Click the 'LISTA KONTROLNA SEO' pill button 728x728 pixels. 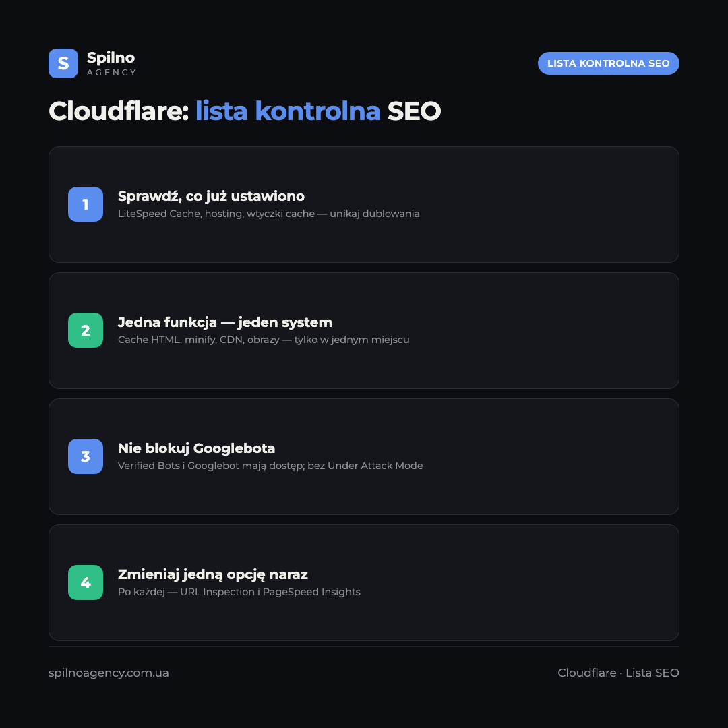click(608, 63)
